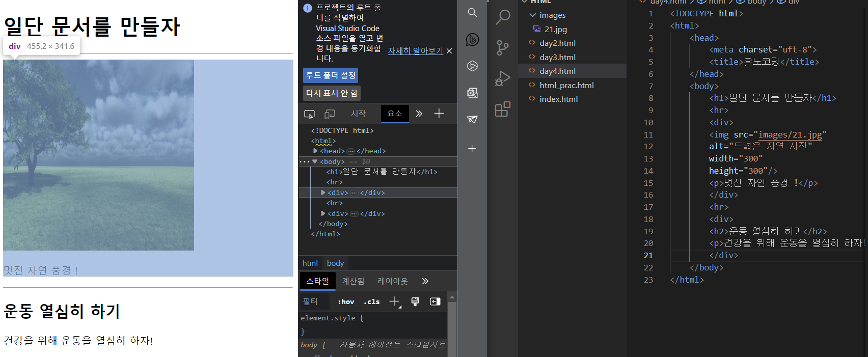The height and width of the screenshot is (357, 868).
Task: Select the body breadcrumb in DevTools
Action: (335, 263)
